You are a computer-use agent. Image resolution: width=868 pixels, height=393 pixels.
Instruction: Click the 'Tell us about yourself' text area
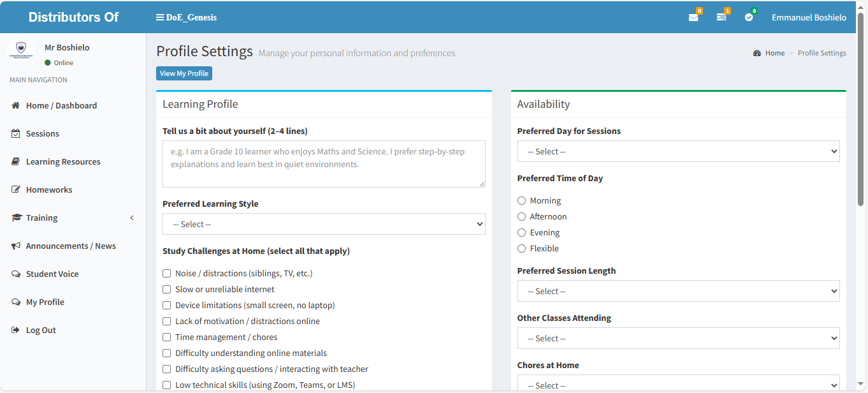click(x=324, y=164)
